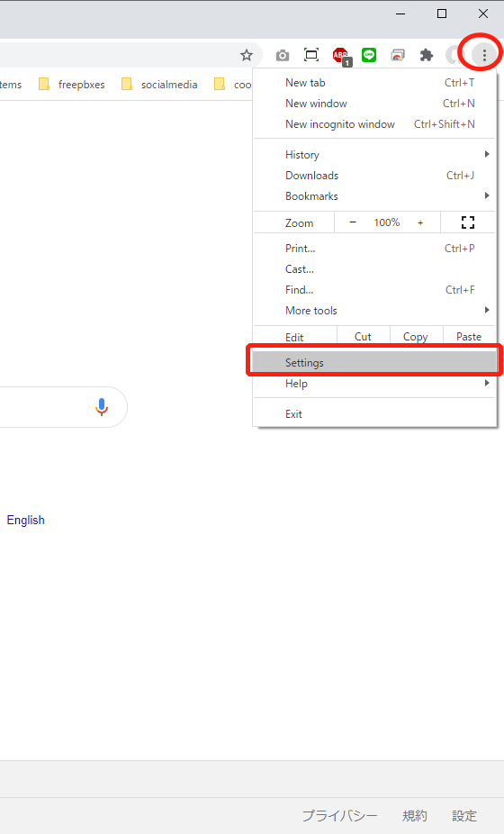This screenshot has width=504, height=834.
Task: Minimize the Chrome window
Action: click(400, 14)
